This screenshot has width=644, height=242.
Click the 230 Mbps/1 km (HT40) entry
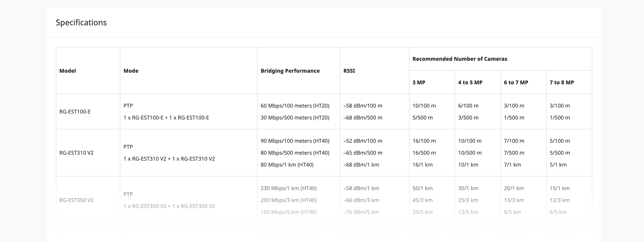pos(289,188)
